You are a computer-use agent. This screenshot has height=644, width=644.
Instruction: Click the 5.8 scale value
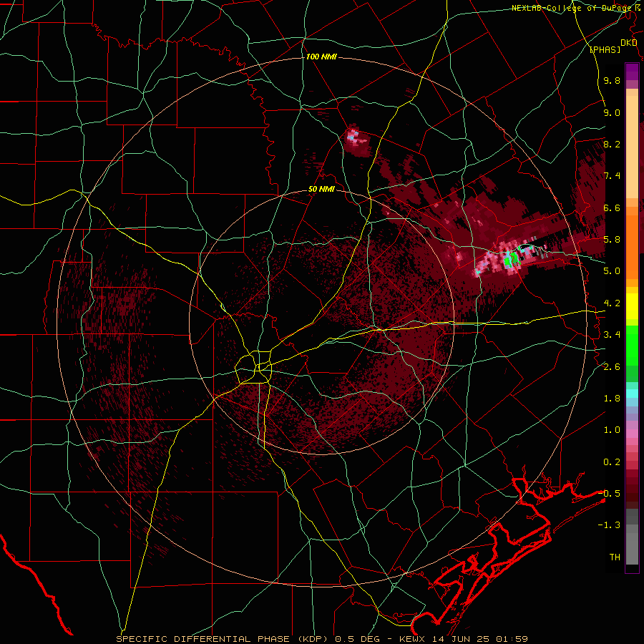coord(612,240)
